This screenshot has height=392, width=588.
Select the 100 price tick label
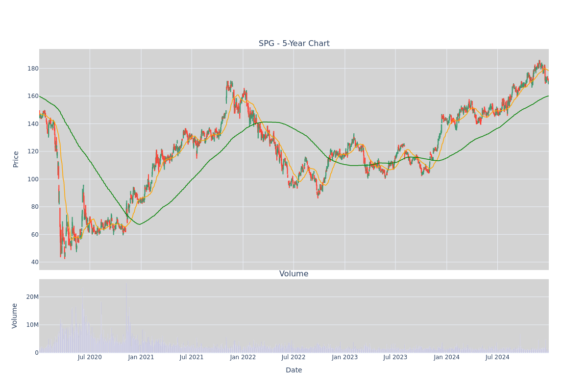pyautogui.click(x=33, y=179)
